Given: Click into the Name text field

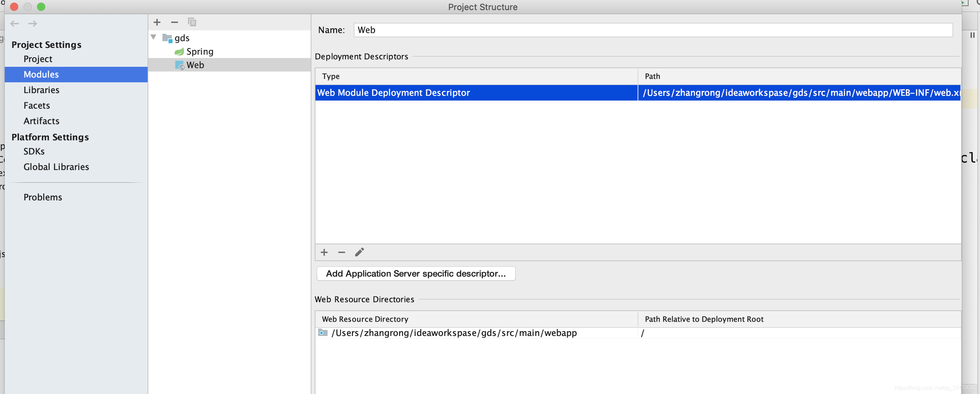Looking at the screenshot, I should point(652,30).
